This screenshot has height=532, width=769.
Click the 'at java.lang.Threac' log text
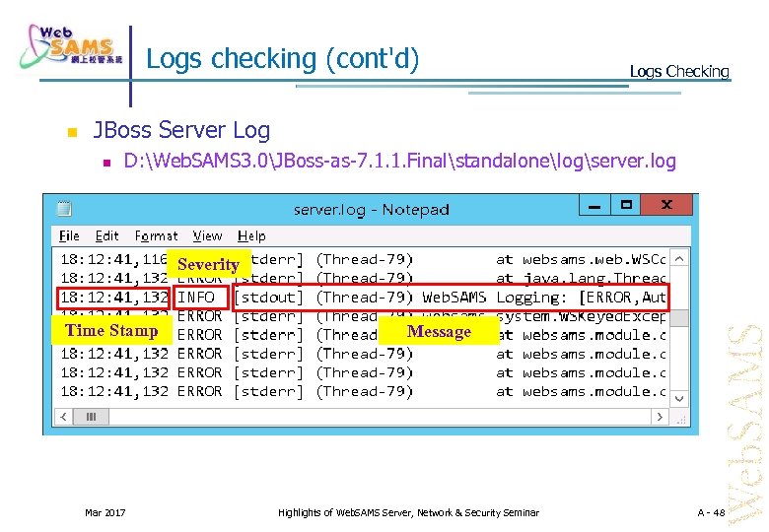pyautogui.click(x=581, y=278)
